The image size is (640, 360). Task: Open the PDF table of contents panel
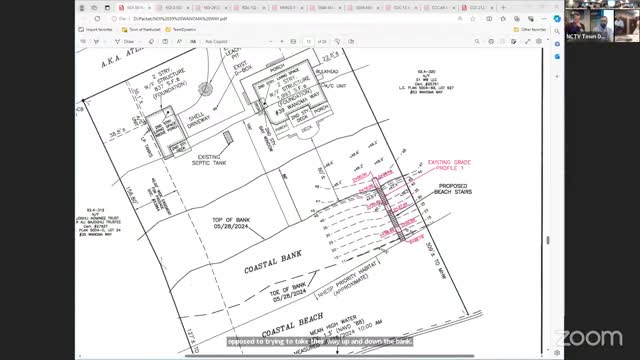coord(83,42)
